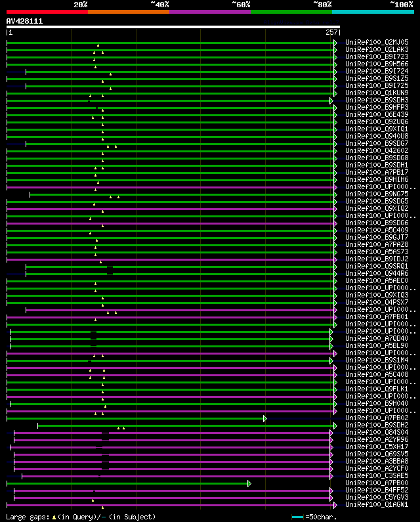Select UniRef100_B9I725 label
This screenshot has height=522, width=420.
click(377, 85)
